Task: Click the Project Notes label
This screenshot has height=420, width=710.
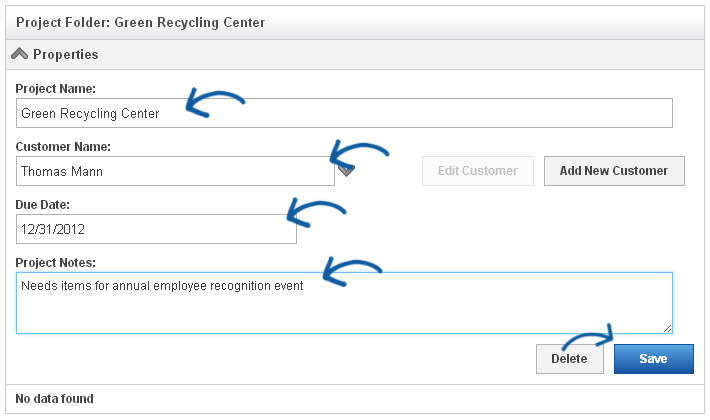Action: click(x=56, y=262)
